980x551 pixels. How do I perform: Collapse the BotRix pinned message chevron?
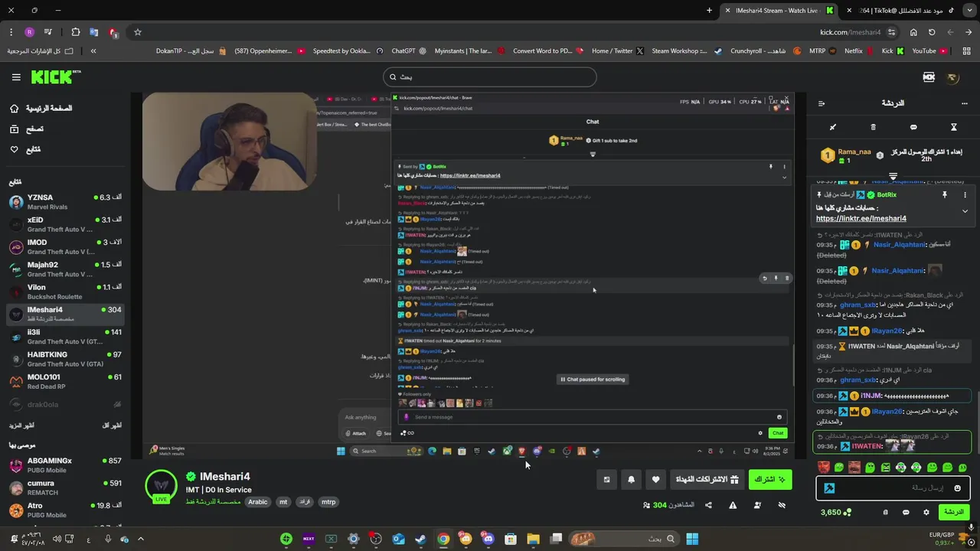click(x=965, y=211)
